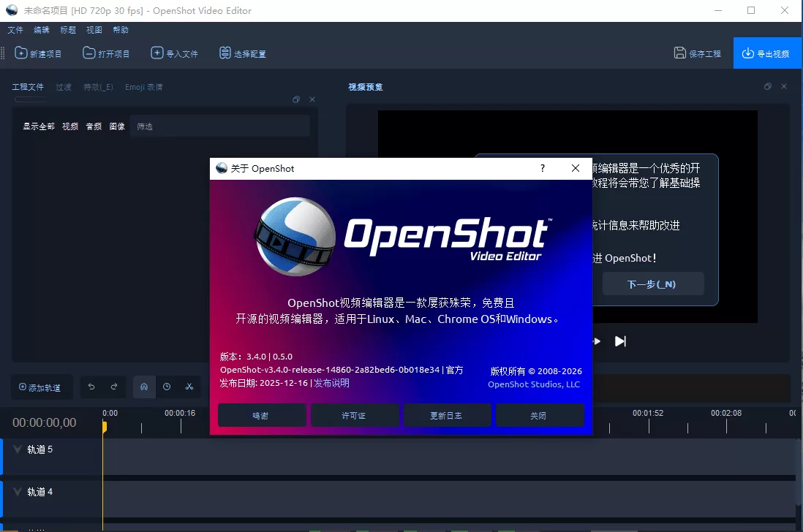Click the 许可证 license button
This screenshot has height=532, width=803.
click(x=355, y=415)
